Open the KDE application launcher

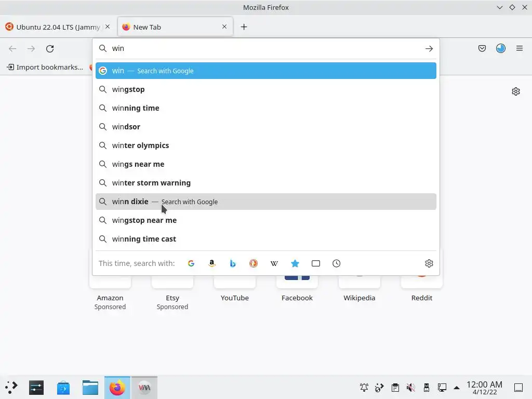pyautogui.click(x=11, y=388)
